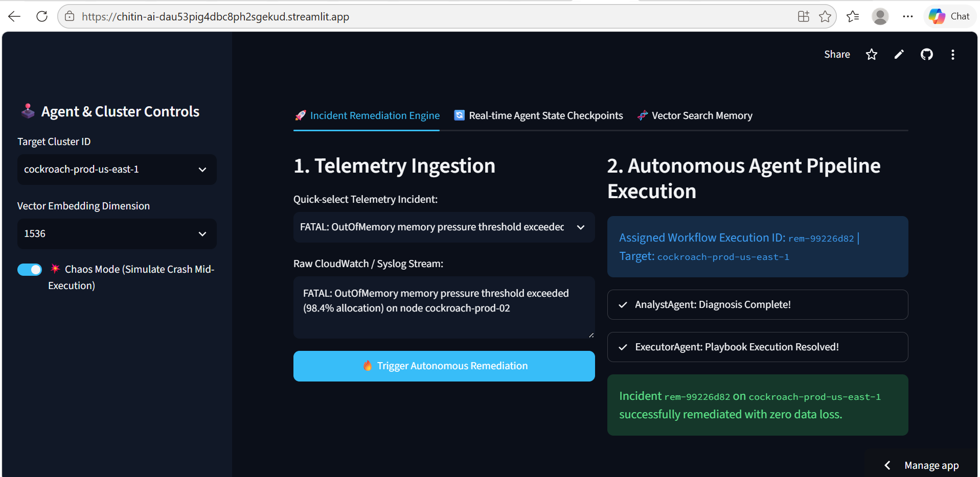Click the chevron beside Manage app
The height and width of the screenshot is (477, 980).
click(x=887, y=465)
